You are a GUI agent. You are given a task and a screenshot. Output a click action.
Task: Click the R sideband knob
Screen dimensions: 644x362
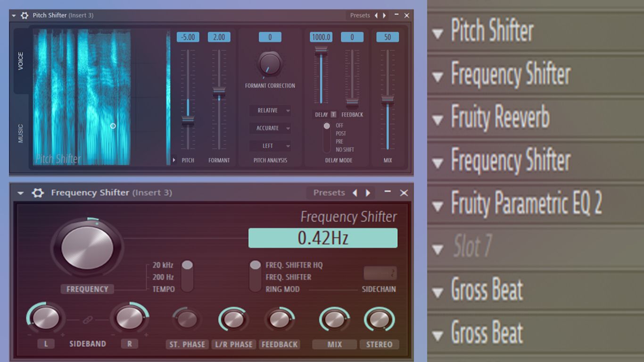pos(129,318)
